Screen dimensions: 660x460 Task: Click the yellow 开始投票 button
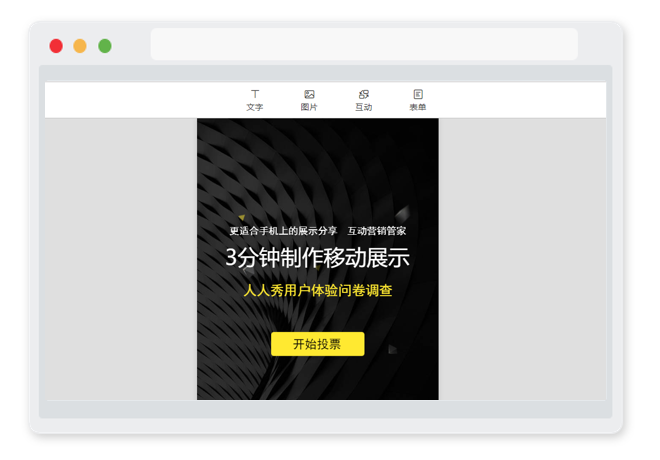point(318,344)
